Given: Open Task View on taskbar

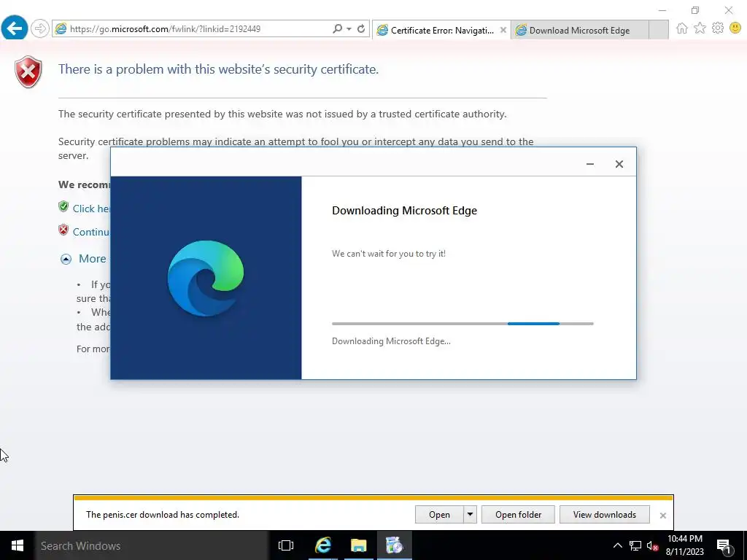Looking at the screenshot, I should [x=286, y=545].
